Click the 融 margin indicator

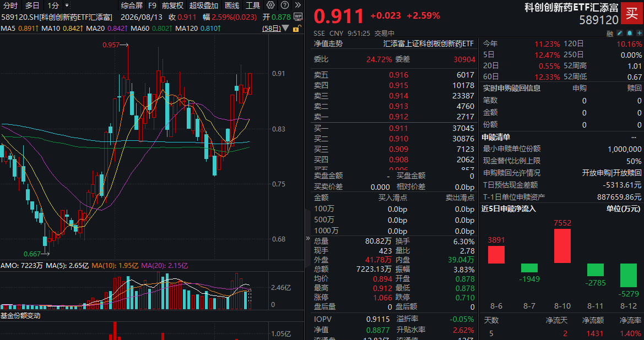(x=609, y=33)
